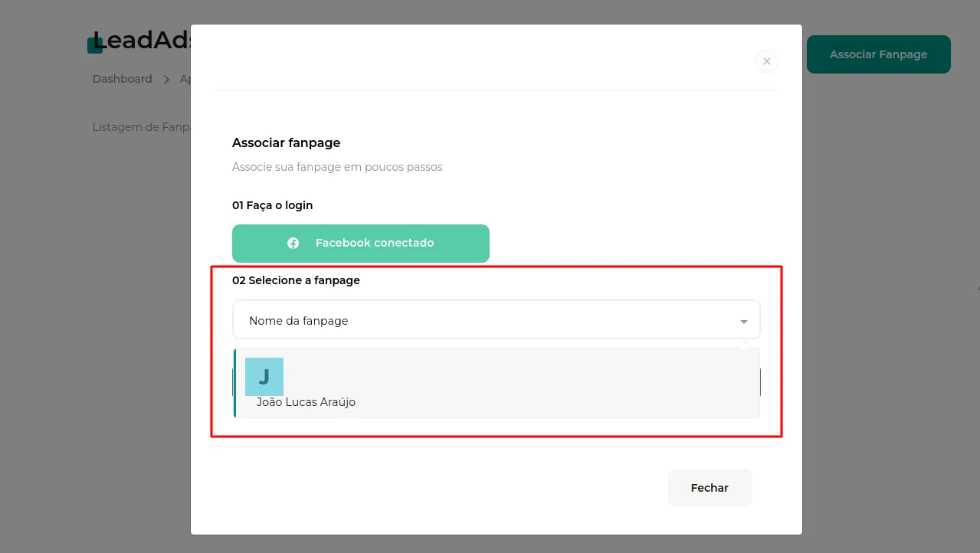Open the Nome da fanpage dropdown

(x=497, y=320)
